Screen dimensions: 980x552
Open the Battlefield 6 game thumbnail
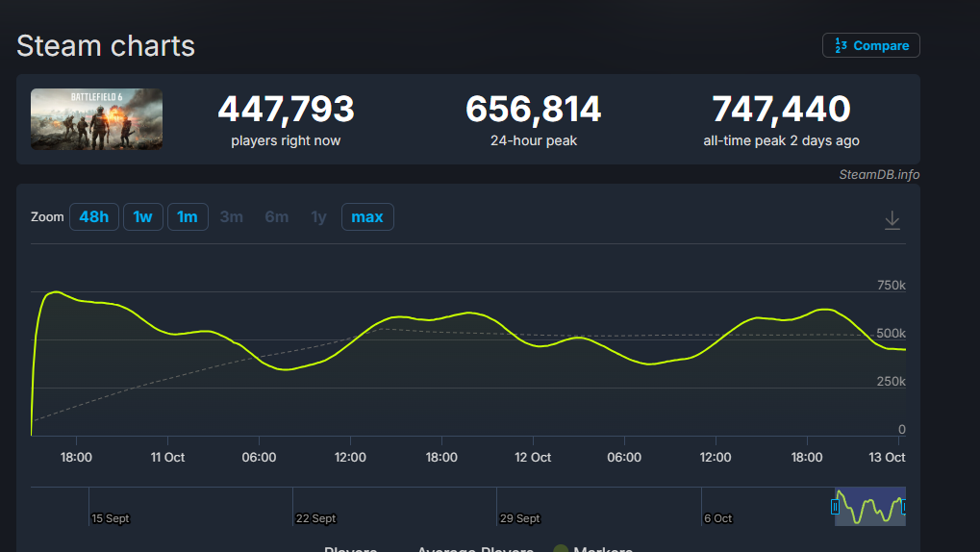coord(97,119)
